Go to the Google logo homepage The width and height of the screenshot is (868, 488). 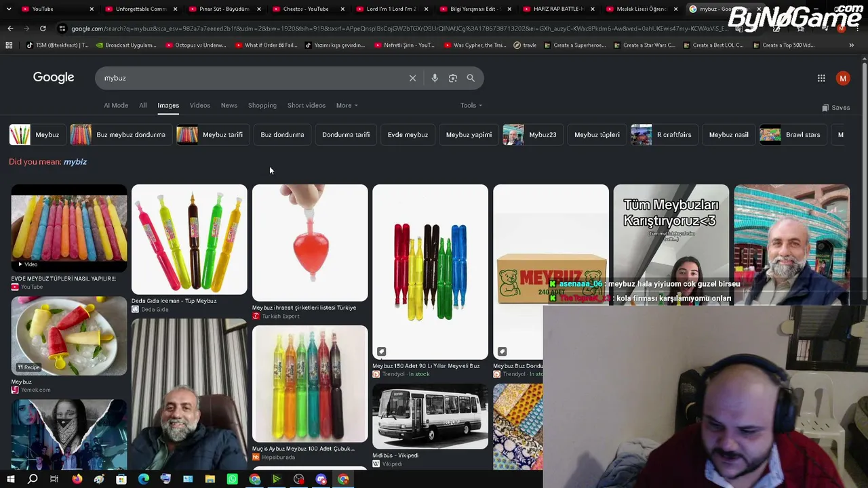[54, 77]
